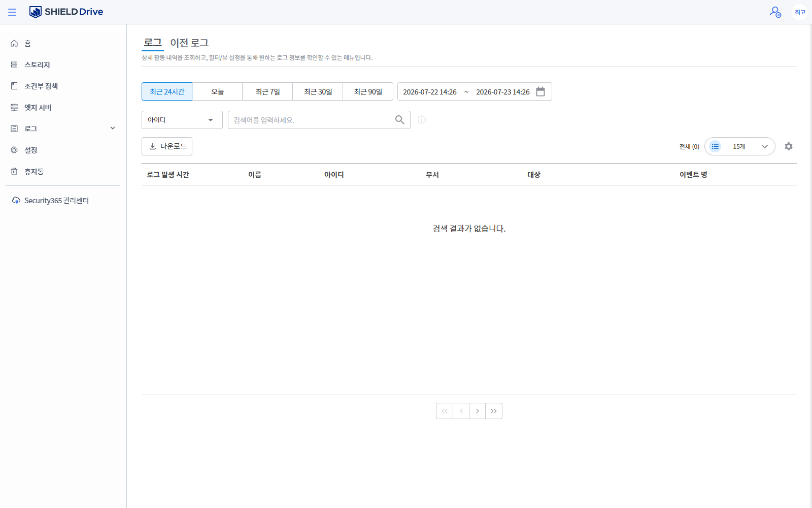
Task: Open 엣지 서버 in the sidebar
Action: [63, 107]
